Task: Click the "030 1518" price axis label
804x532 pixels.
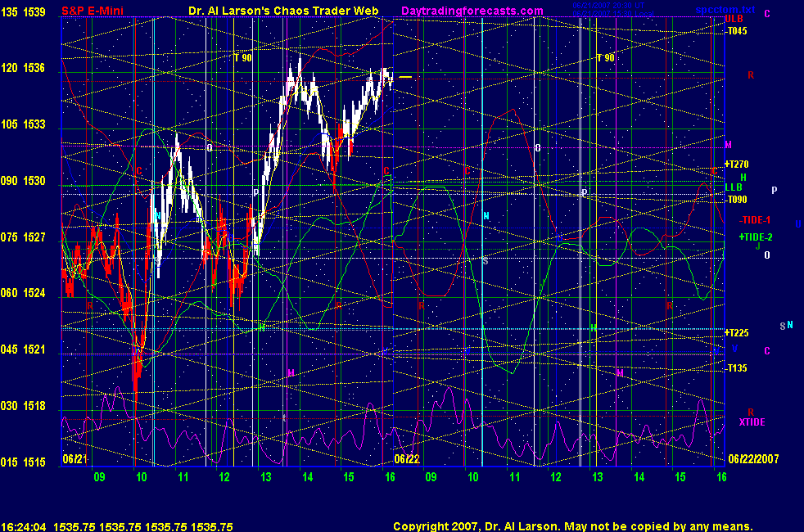Action: (23, 406)
